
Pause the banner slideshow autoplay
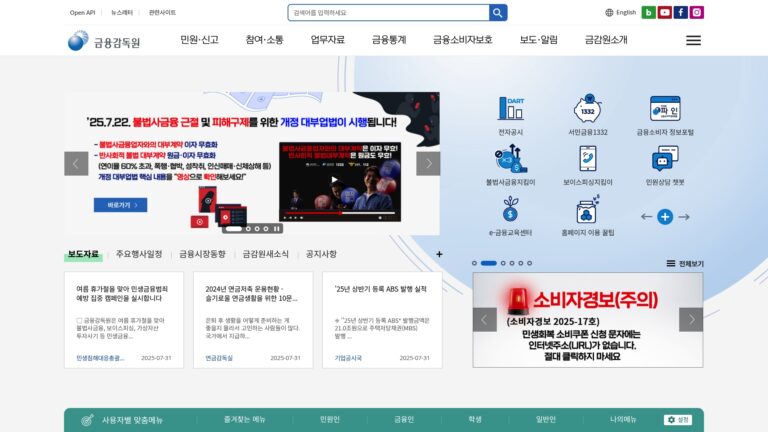coord(277,229)
